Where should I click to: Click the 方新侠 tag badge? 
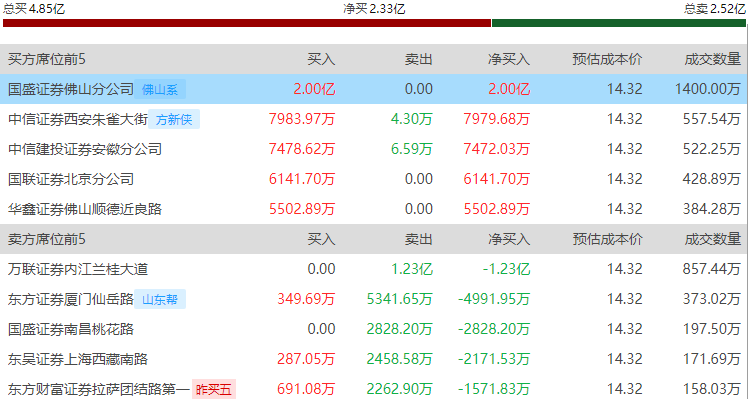click(174, 119)
